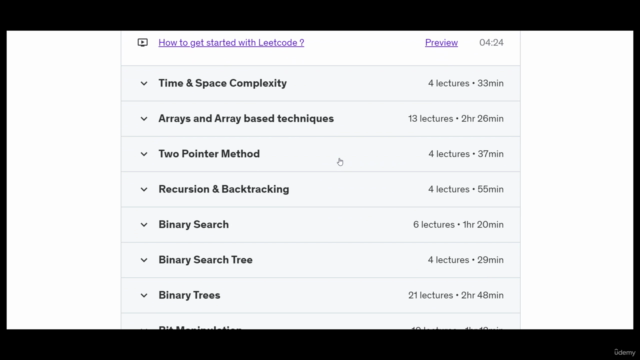Select the 'Recursion & Backtracking' section title
This screenshot has width=640, height=360.
[224, 189]
